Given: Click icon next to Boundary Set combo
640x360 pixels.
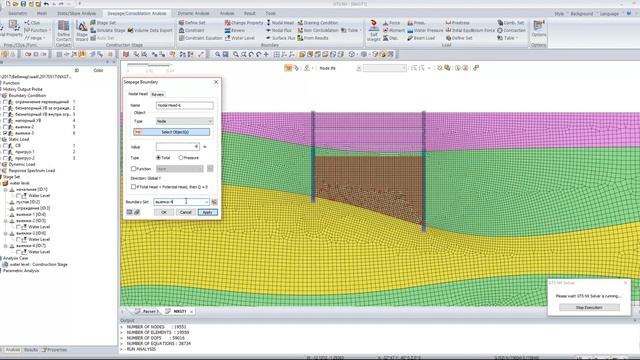Looking at the screenshot, I should 214,202.
